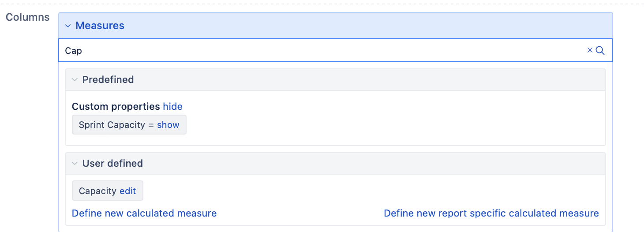
Task: Click the Predefined section title
Action: click(x=108, y=79)
